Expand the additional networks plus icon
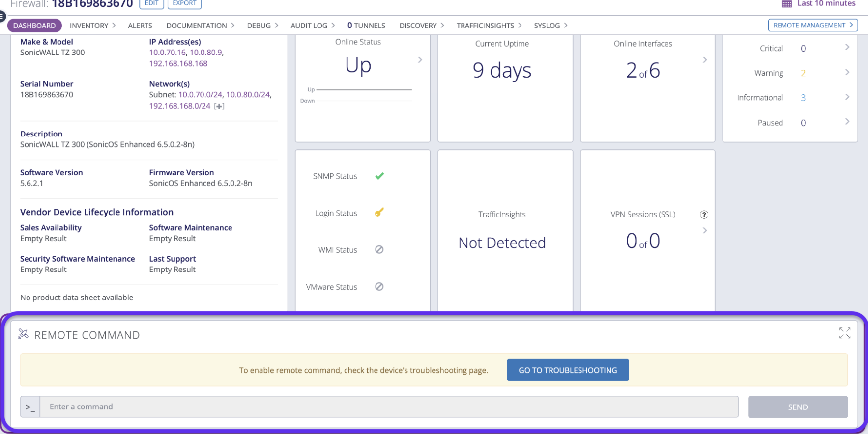The width and height of the screenshot is (868, 434). (x=219, y=106)
